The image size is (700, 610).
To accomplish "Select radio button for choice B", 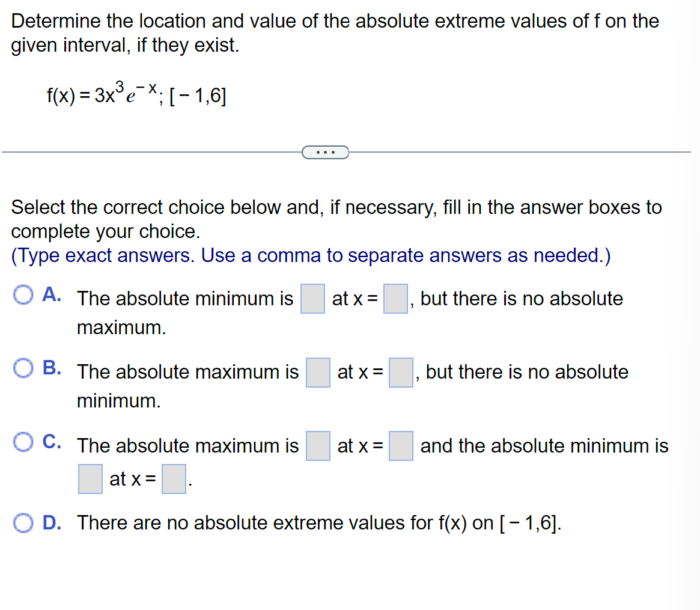I will [x=23, y=368].
